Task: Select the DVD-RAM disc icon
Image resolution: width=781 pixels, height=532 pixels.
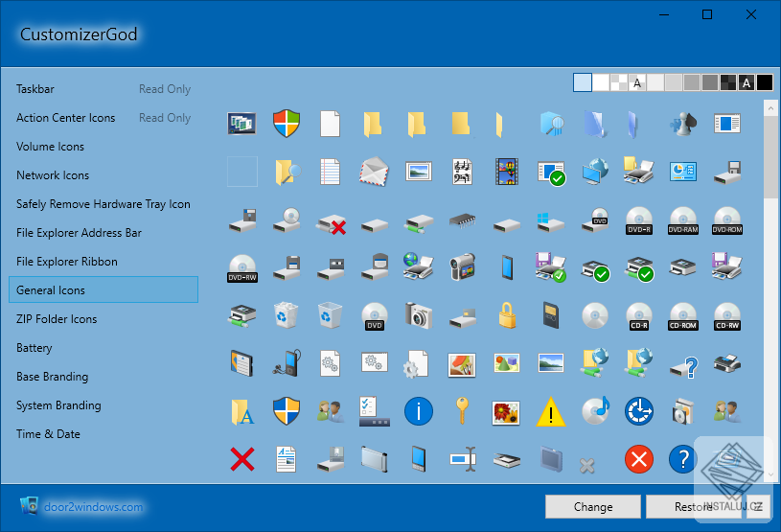Action: pos(683,220)
